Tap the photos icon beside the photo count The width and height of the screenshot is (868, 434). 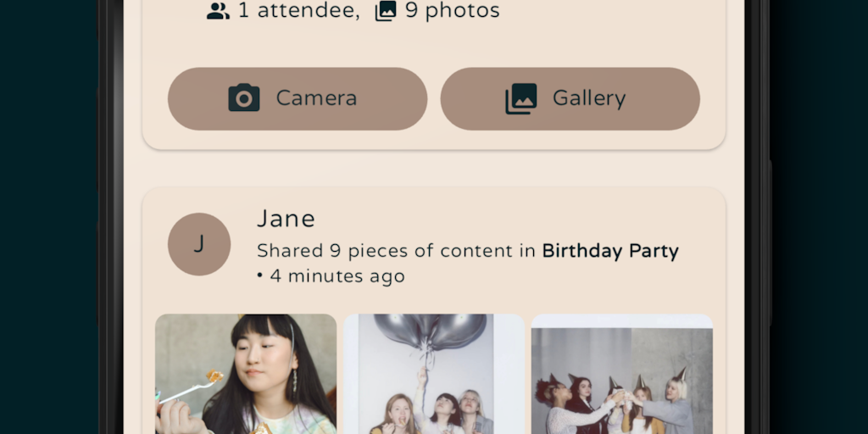[386, 11]
